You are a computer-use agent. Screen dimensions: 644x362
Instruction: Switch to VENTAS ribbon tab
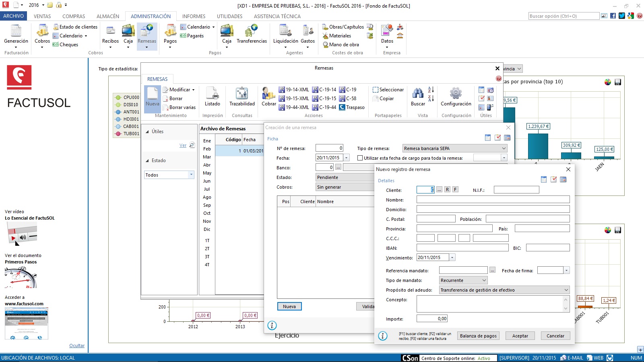point(42,16)
